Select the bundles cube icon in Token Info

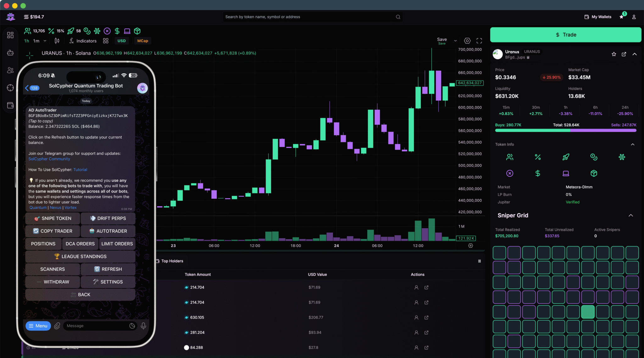594,173
